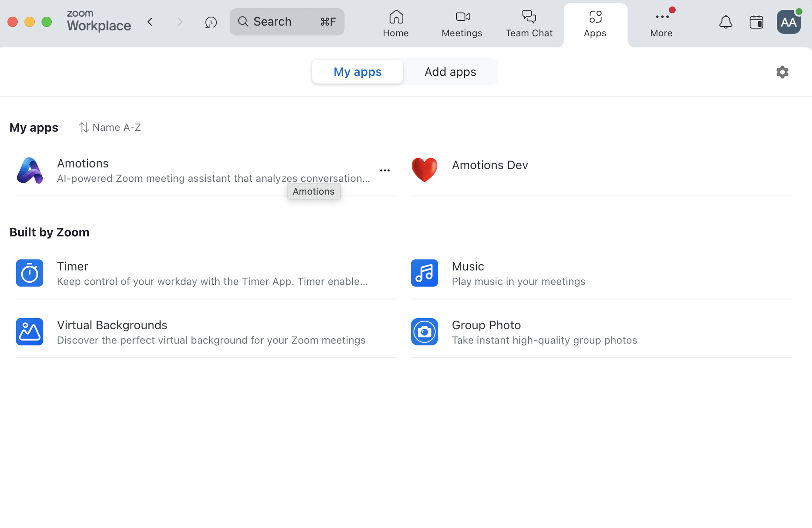Open the Amotions three-dot options menu
Viewport: 812px width, 528px height.
(385, 170)
